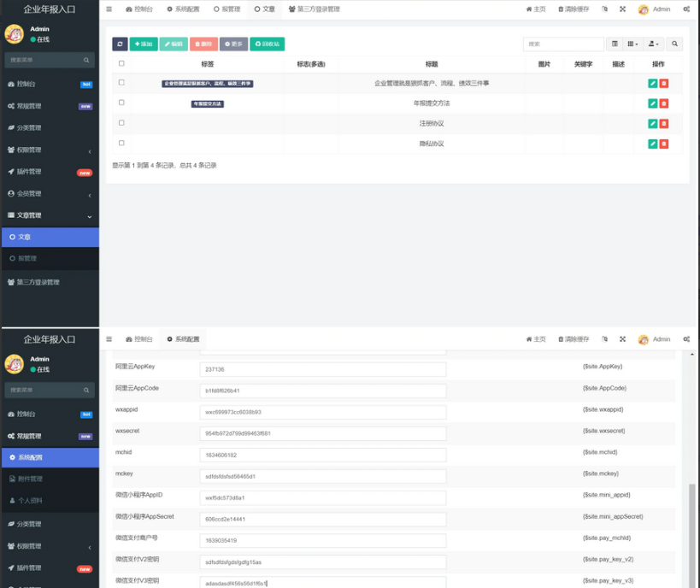The height and width of the screenshot is (588, 700).
Task: Click the refresh button in table toolbar
Action: click(x=120, y=44)
